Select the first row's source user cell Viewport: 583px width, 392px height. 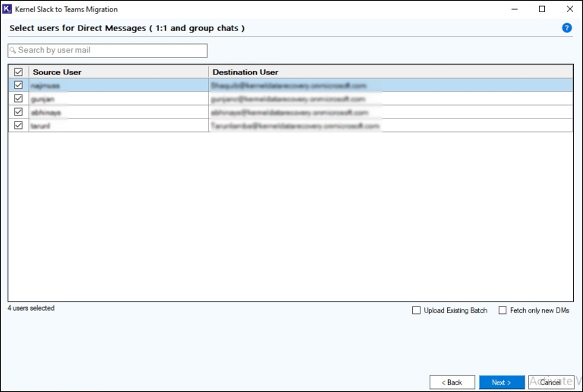[x=118, y=86]
